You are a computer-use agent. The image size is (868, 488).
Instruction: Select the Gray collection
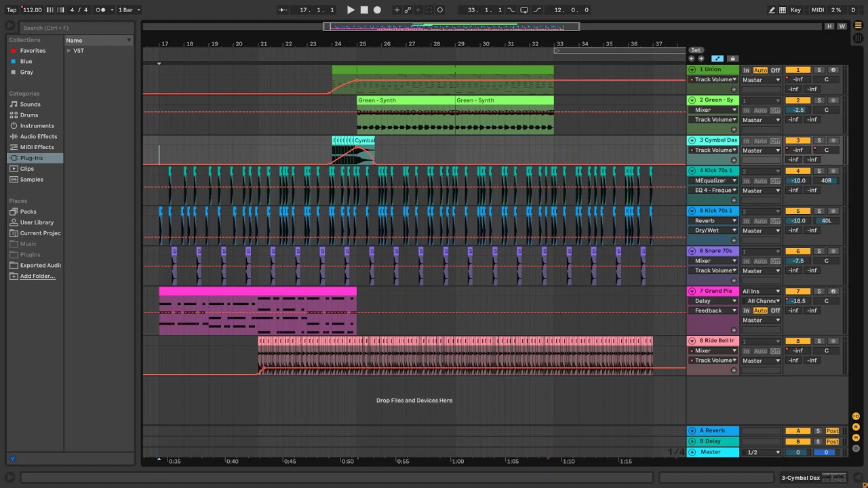[x=26, y=73]
